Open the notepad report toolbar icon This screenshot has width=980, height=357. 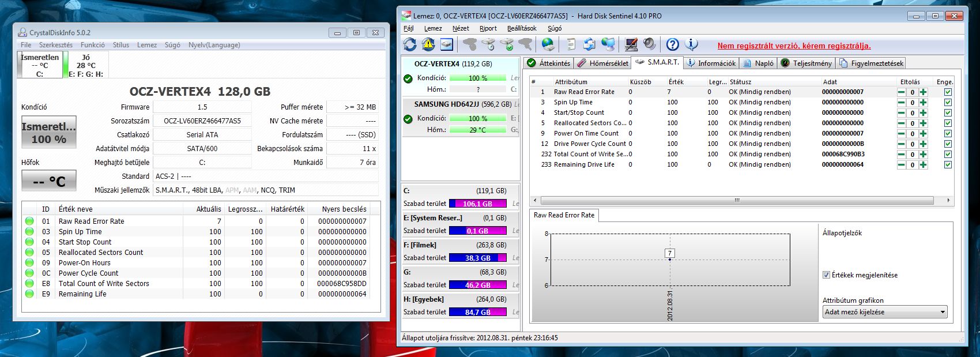571,44
